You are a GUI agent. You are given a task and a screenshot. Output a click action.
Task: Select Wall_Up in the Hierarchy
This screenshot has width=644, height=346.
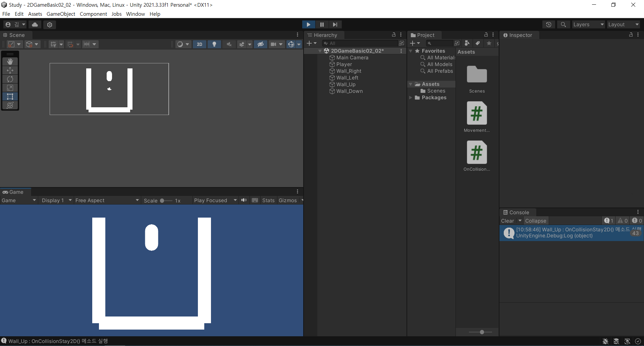coord(345,84)
